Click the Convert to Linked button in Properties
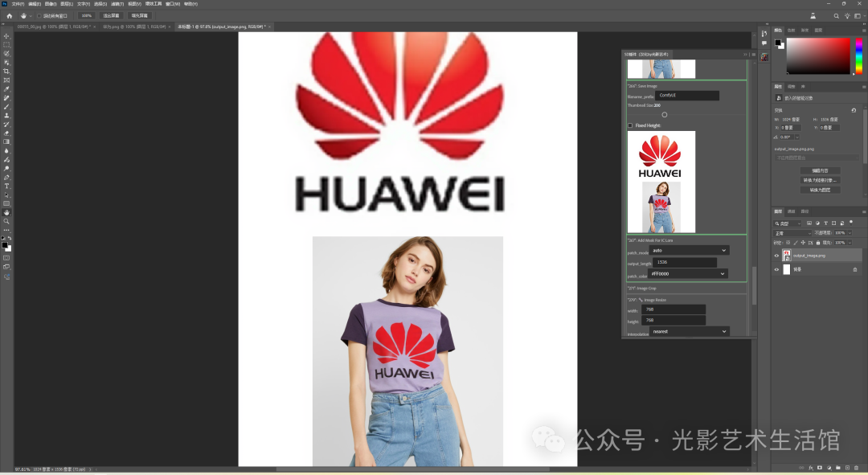 (821, 181)
